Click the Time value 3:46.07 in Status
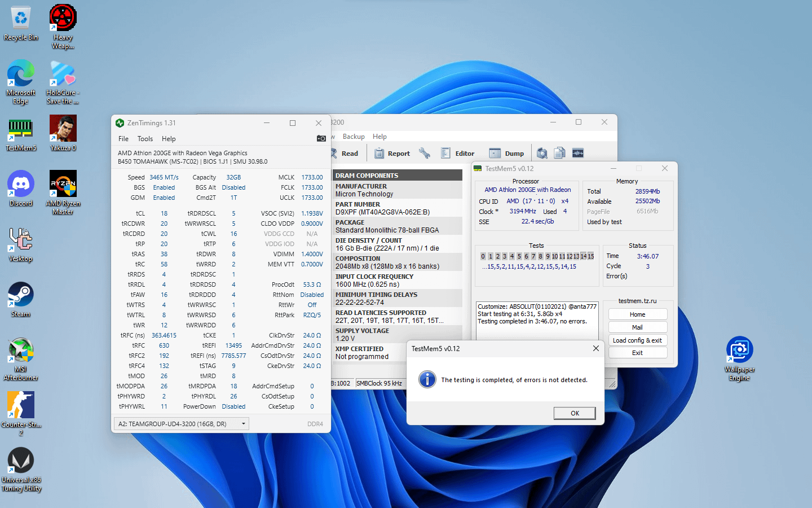This screenshot has height=508, width=812. coord(648,256)
